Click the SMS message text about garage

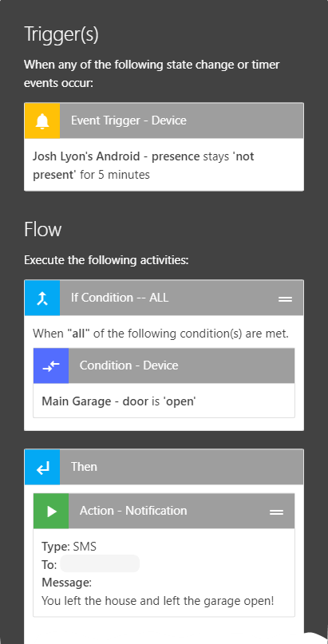point(158,601)
